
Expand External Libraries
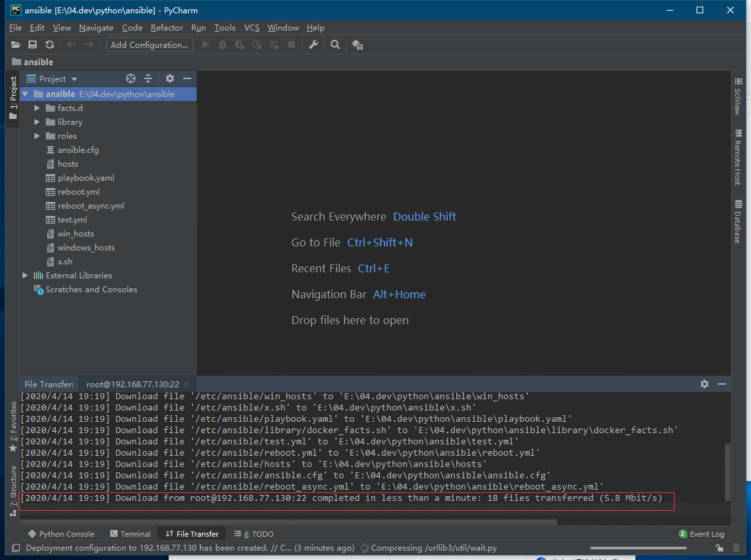click(x=25, y=275)
